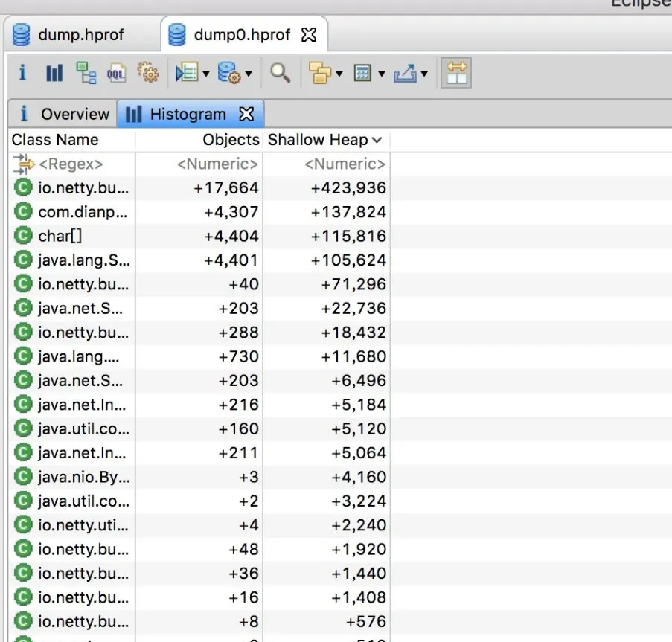
Task: Open the dominator tree toolbar icon
Action: click(86, 73)
